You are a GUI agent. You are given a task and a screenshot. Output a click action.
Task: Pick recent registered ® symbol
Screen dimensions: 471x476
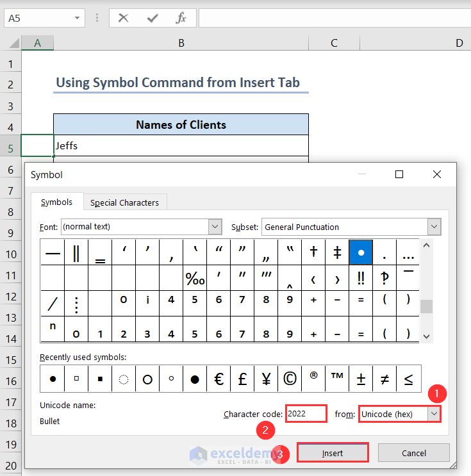313,379
